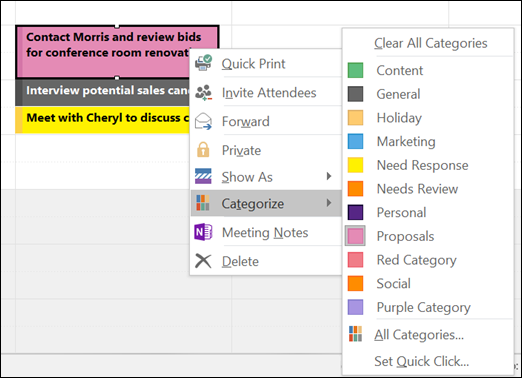Expand the Show As submenu arrow
This screenshot has width=522, height=378.
pos(329,176)
